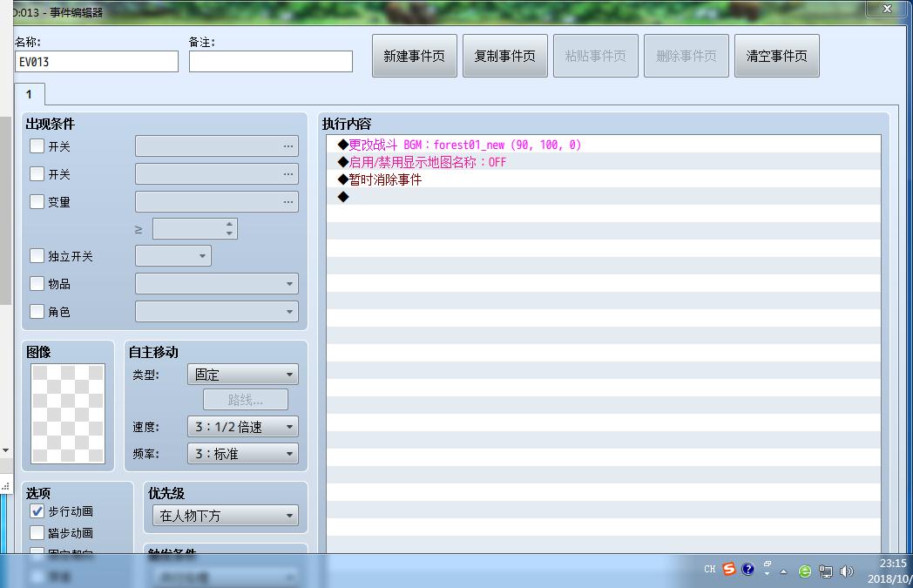This screenshot has width=913, height=588.
Task: Click the Sogou input method tray icon
Action: point(729,569)
